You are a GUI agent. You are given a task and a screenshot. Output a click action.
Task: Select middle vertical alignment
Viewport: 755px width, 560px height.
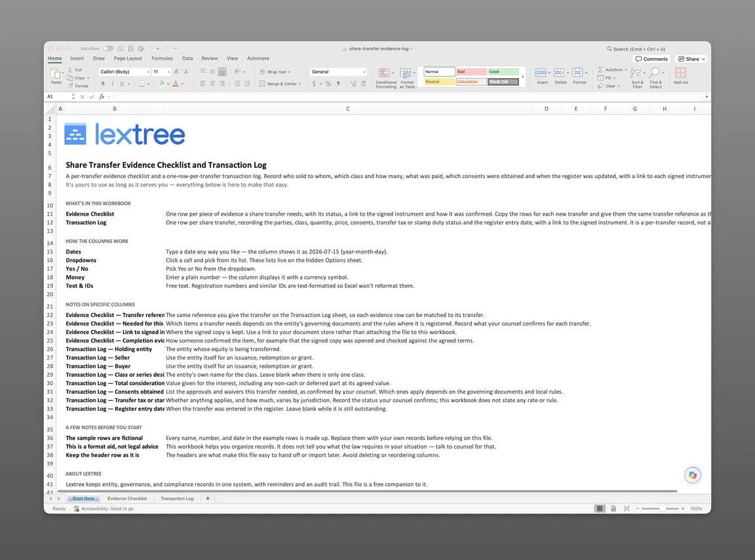click(212, 71)
